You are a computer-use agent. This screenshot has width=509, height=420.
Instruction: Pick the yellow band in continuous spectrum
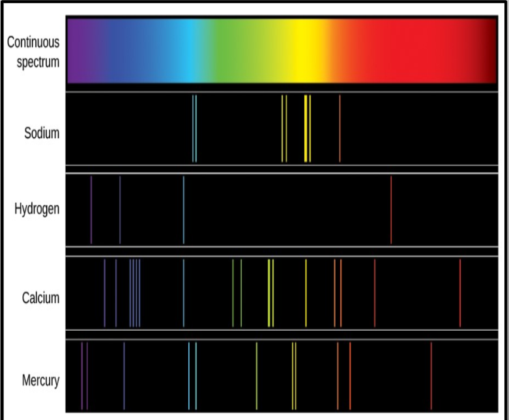304,52
